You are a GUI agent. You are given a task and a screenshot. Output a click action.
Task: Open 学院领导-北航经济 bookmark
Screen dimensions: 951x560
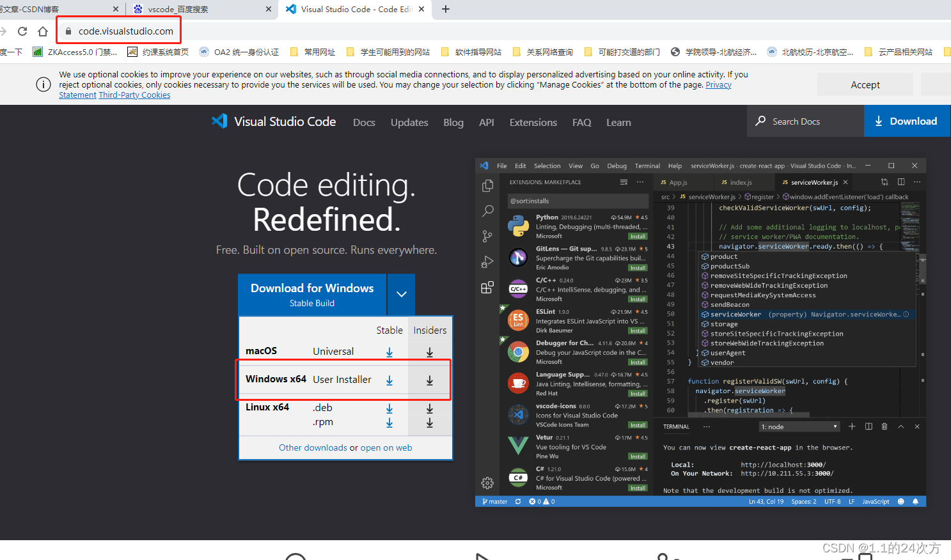point(714,52)
